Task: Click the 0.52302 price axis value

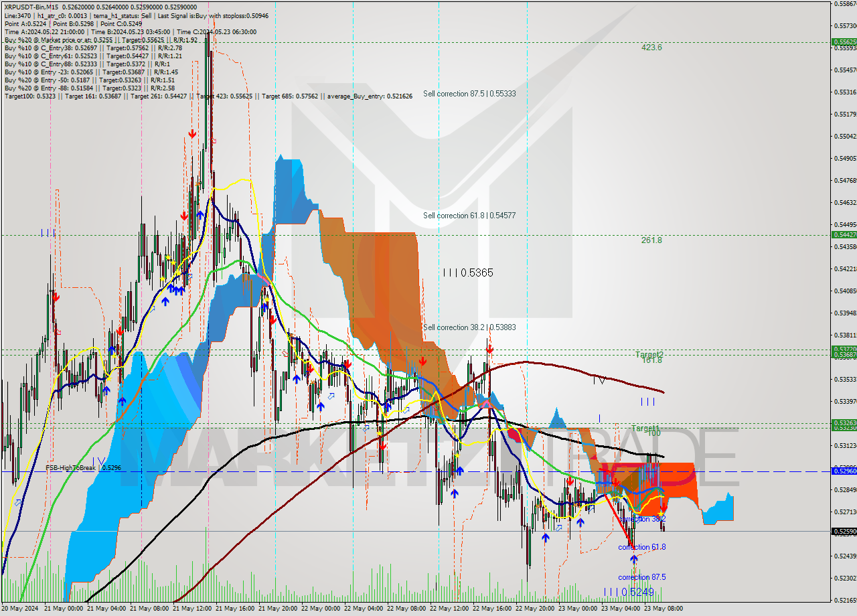Action: click(845, 578)
